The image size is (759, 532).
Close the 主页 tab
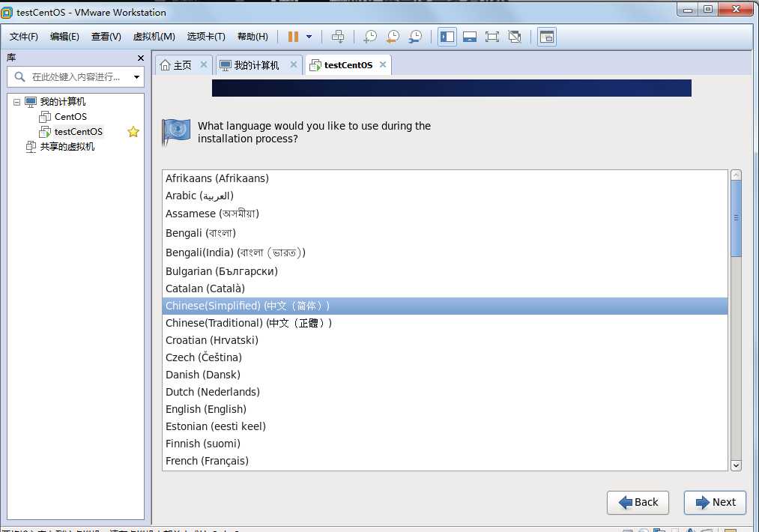coord(204,64)
